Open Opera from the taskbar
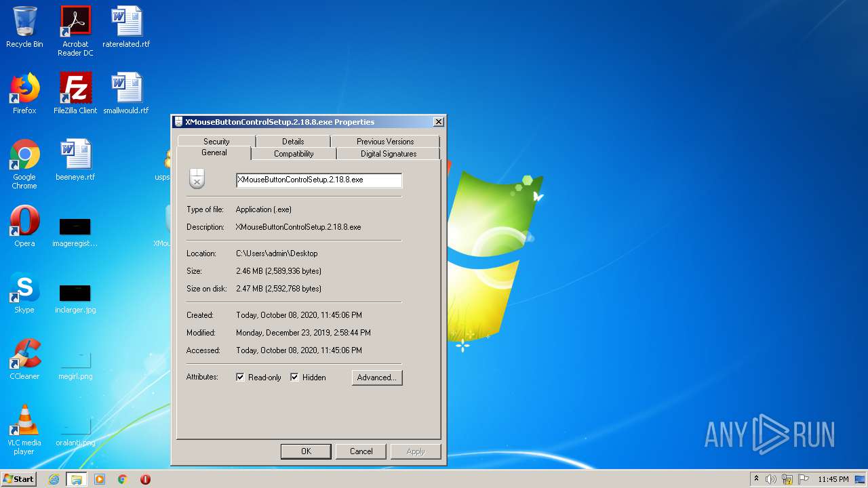868x488 pixels. point(145,479)
